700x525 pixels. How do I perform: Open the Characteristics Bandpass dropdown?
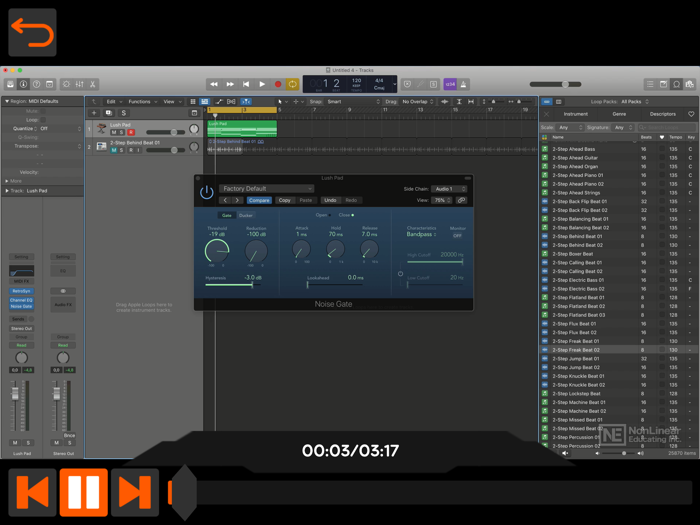click(421, 234)
